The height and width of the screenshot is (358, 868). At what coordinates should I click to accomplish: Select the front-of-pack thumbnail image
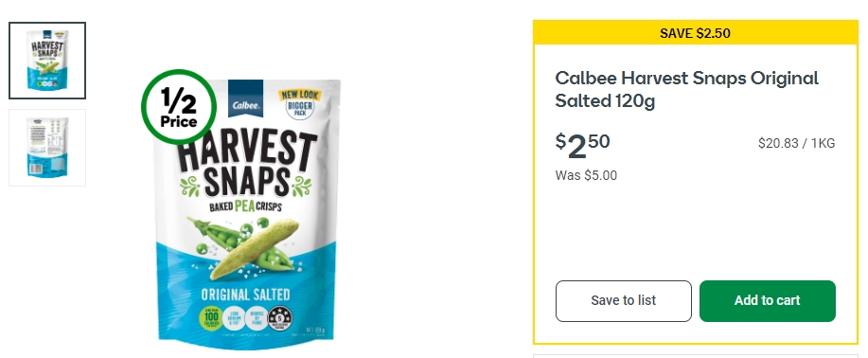click(x=47, y=61)
